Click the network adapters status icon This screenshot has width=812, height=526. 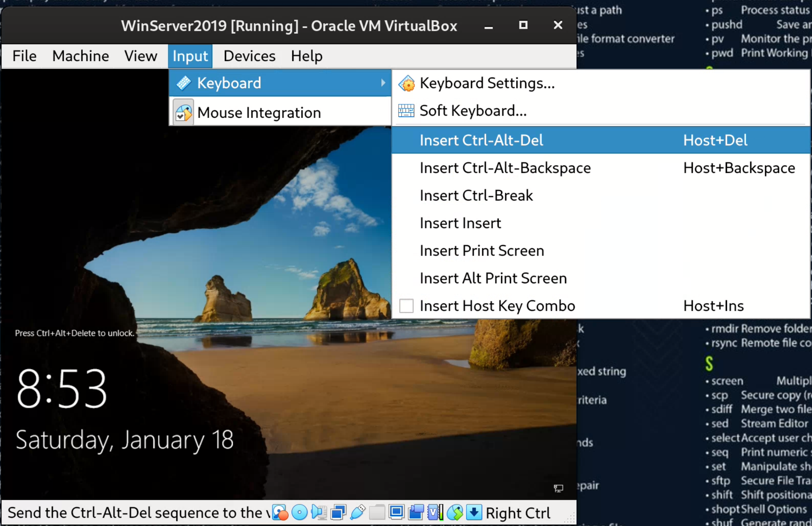(x=338, y=512)
